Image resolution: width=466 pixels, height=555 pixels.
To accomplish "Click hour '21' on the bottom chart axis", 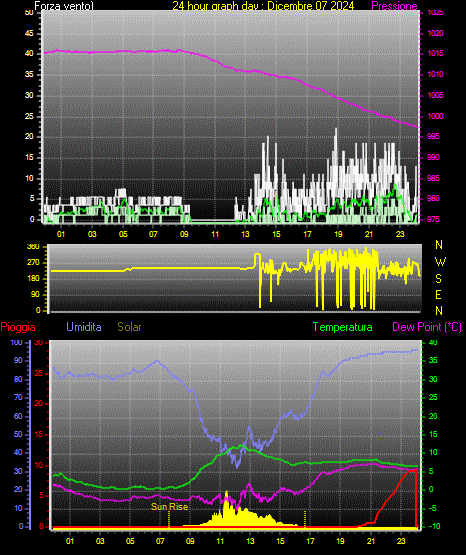I will pyautogui.click(x=370, y=541).
